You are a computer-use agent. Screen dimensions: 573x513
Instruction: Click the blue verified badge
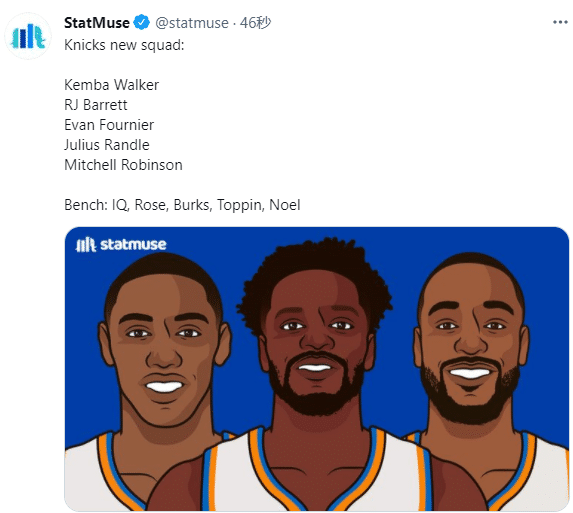(x=141, y=22)
